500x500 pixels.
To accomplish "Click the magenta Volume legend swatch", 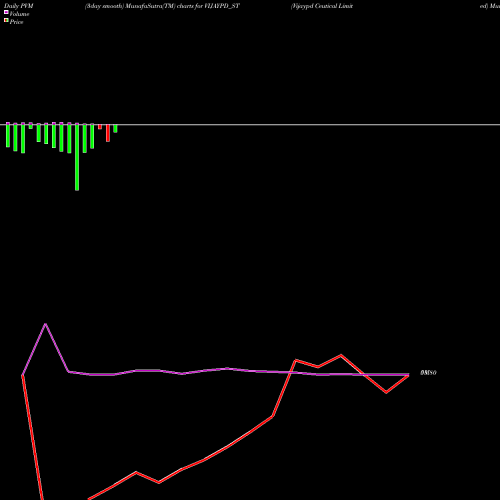I will (6, 12).
